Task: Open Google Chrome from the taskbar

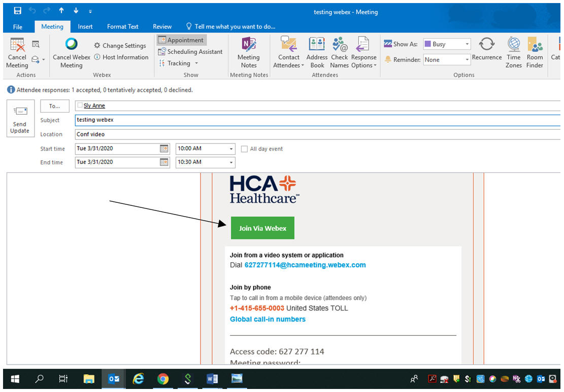Action: 163,379
